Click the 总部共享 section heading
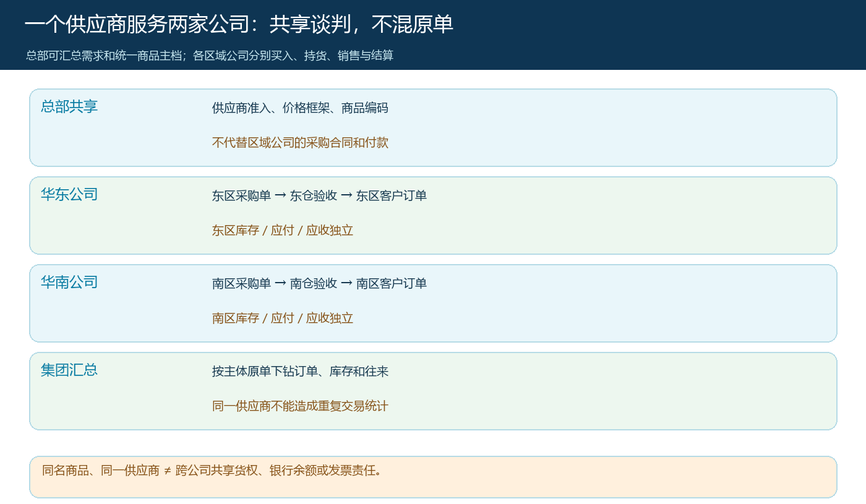 69,106
